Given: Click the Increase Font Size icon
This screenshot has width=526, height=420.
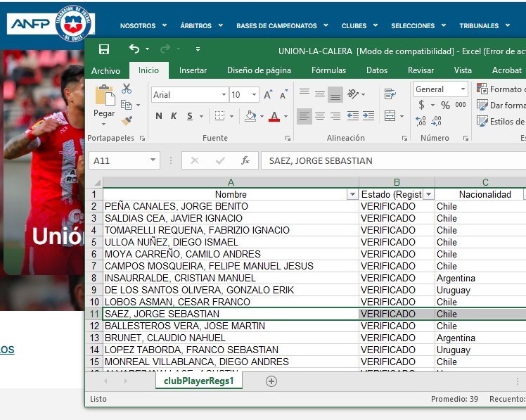Looking at the screenshot, I should (268, 95).
